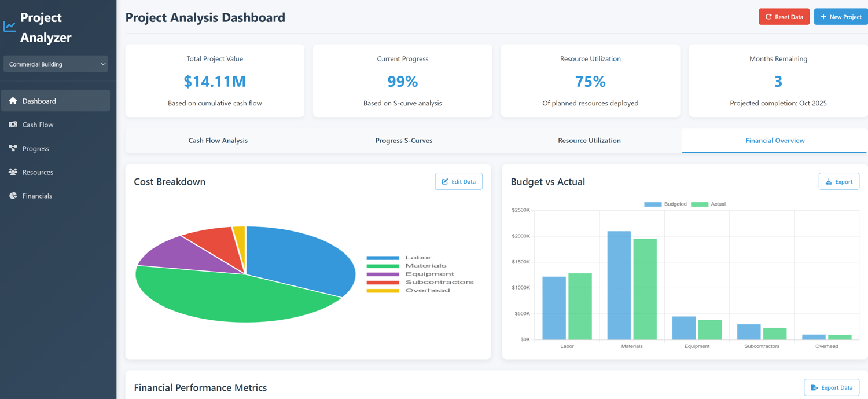Viewport: 868px width, 399px height.
Task: Click the Dashboard home icon
Action: pyautogui.click(x=13, y=101)
